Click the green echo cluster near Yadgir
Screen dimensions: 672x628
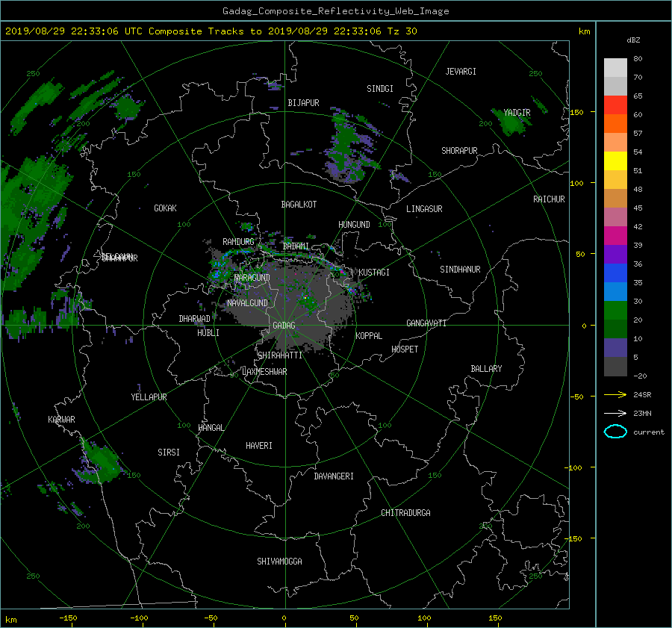pyautogui.click(x=511, y=121)
